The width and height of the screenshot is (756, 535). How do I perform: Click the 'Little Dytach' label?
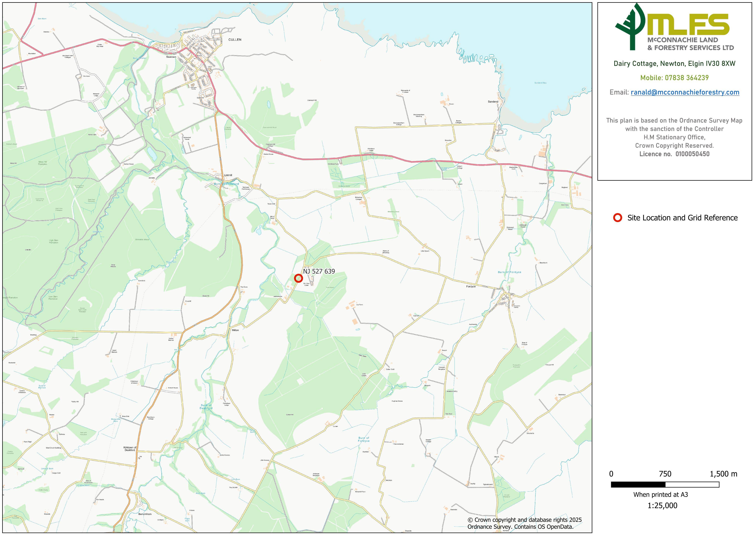[x=425, y=251]
